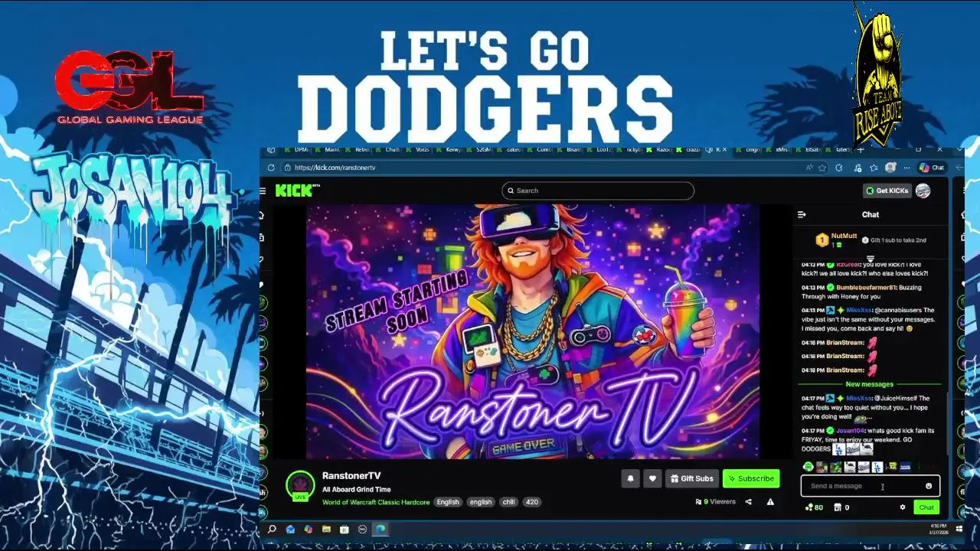The image size is (980, 551).
Task: Open File Explorer from the taskbar
Action: point(326,529)
